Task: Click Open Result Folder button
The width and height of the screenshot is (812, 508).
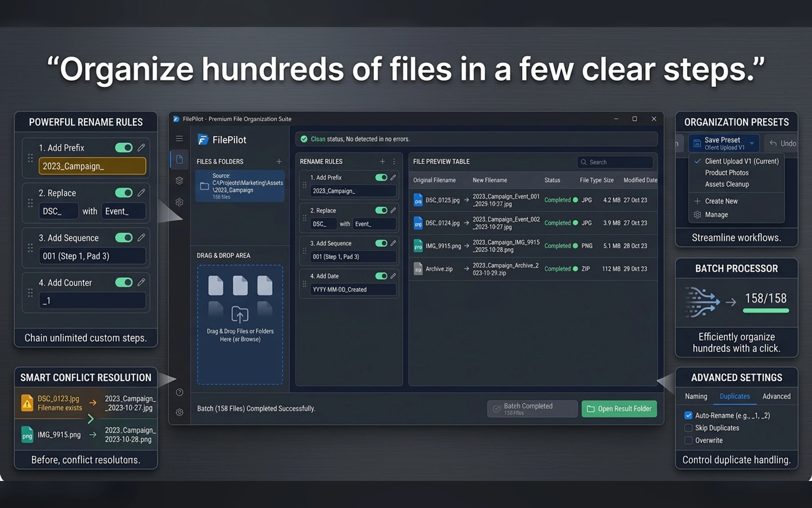Action: 619,409
